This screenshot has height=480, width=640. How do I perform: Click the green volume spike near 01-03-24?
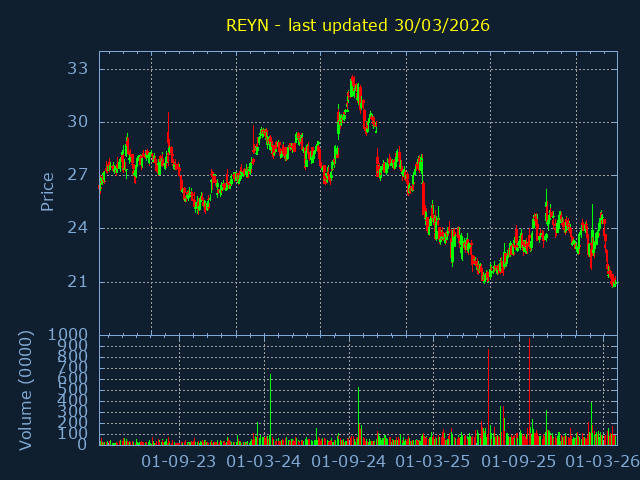click(270, 410)
